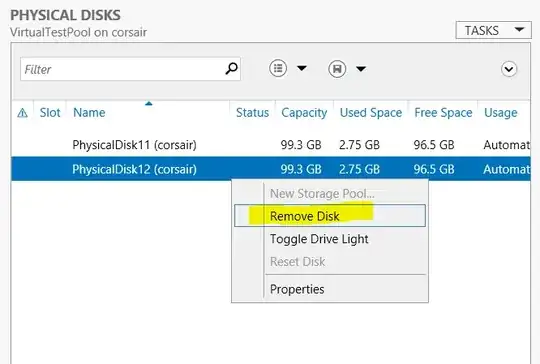Expand the circular chevron collapse button
This screenshot has width=540, height=364.
pyautogui.click(x=509, y=69)
